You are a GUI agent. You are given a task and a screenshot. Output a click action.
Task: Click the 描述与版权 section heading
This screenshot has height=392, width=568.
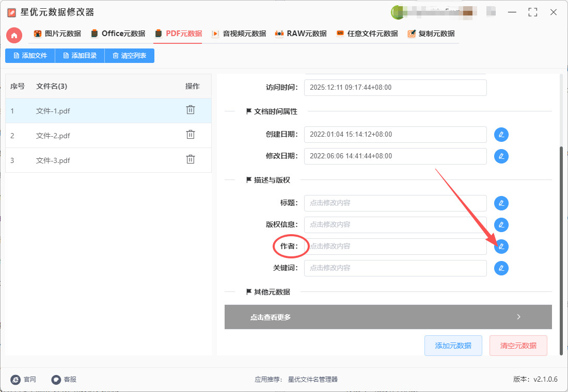[x=268, y=180]
